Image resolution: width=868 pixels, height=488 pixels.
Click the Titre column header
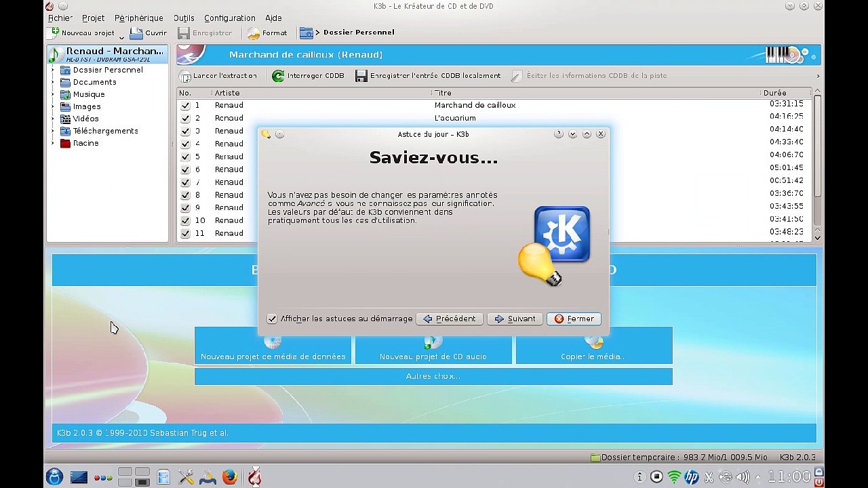point(595,93)
